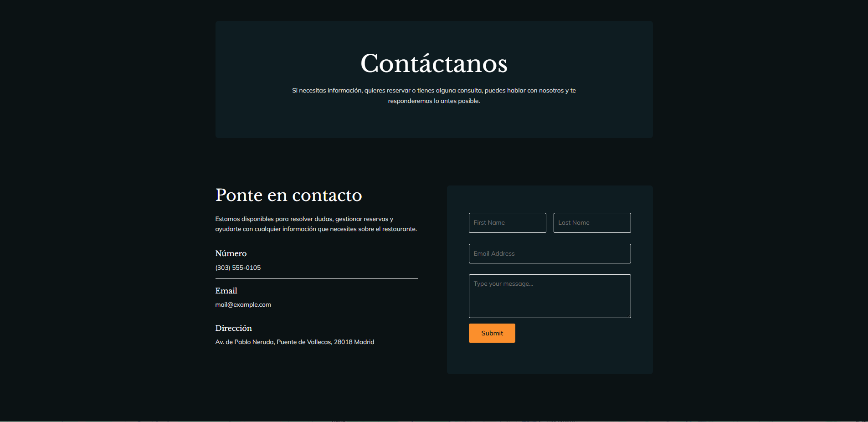Click the divider line below mail@example.com

[316, 316]
